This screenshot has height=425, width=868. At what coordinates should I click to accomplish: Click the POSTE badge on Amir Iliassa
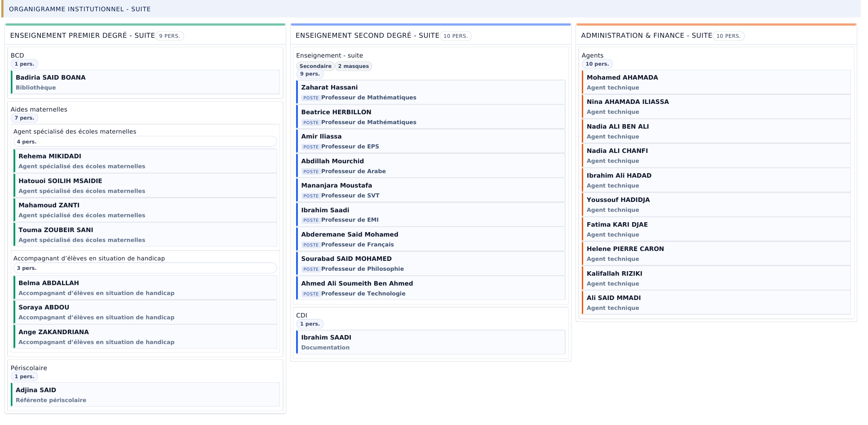pos(311,147)
